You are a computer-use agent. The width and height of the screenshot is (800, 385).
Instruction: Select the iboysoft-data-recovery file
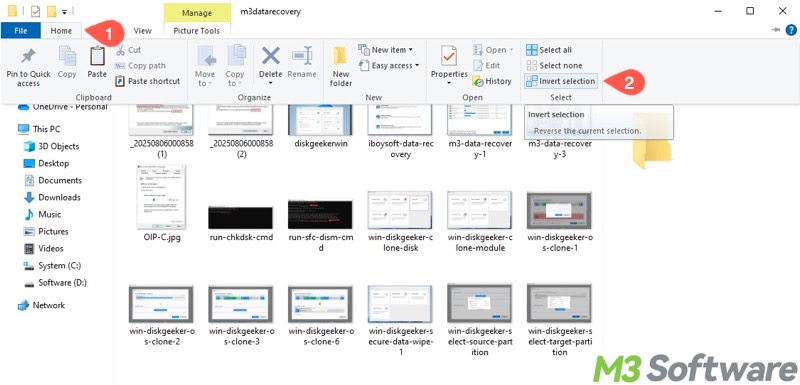401,131
